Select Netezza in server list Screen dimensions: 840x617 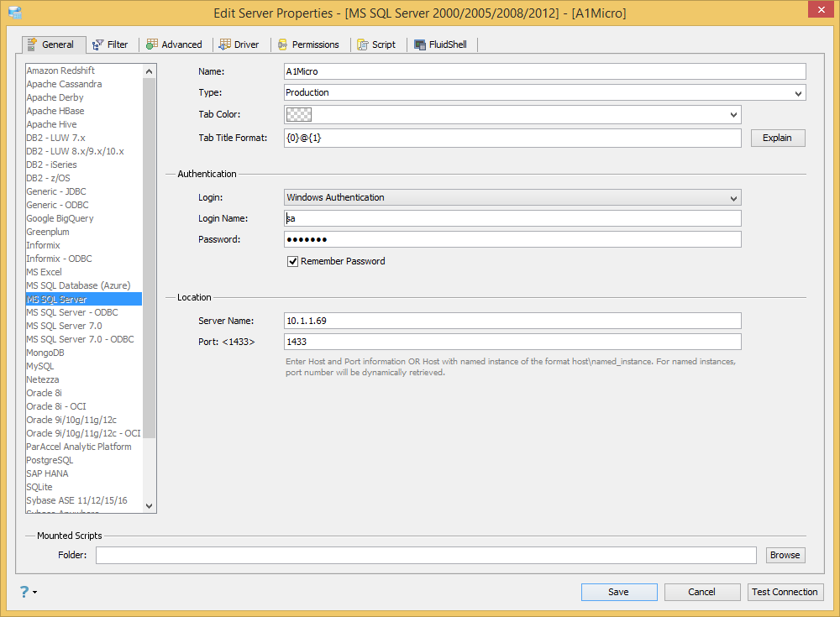coord(43,379)
